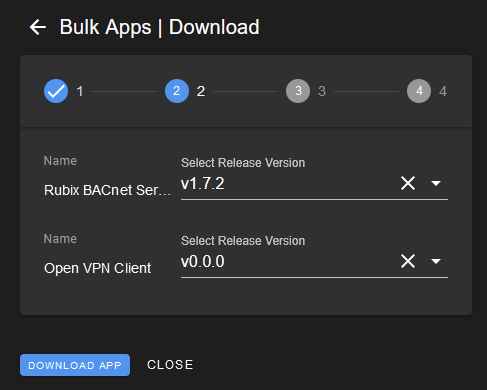The image size is (487, 390).
Task: Select the step 4 label number
Action: [443, 91]
